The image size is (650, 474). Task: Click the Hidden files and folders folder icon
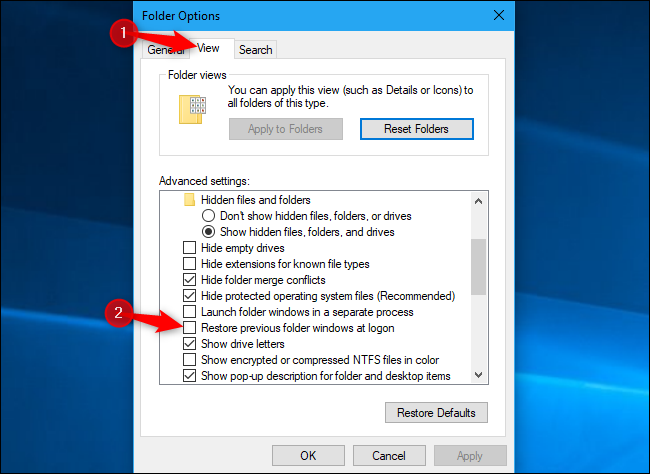click(189, 200)
